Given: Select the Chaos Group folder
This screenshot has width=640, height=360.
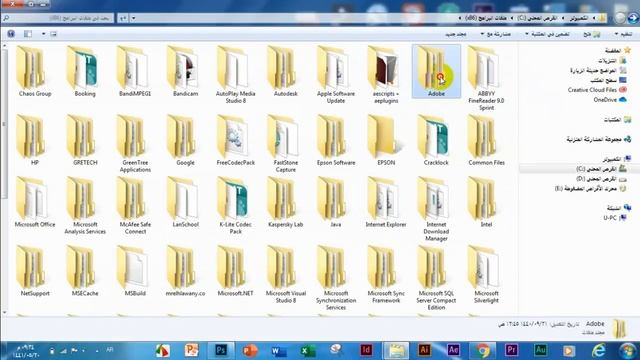Looking at the screenshot, I should point(35,71).
